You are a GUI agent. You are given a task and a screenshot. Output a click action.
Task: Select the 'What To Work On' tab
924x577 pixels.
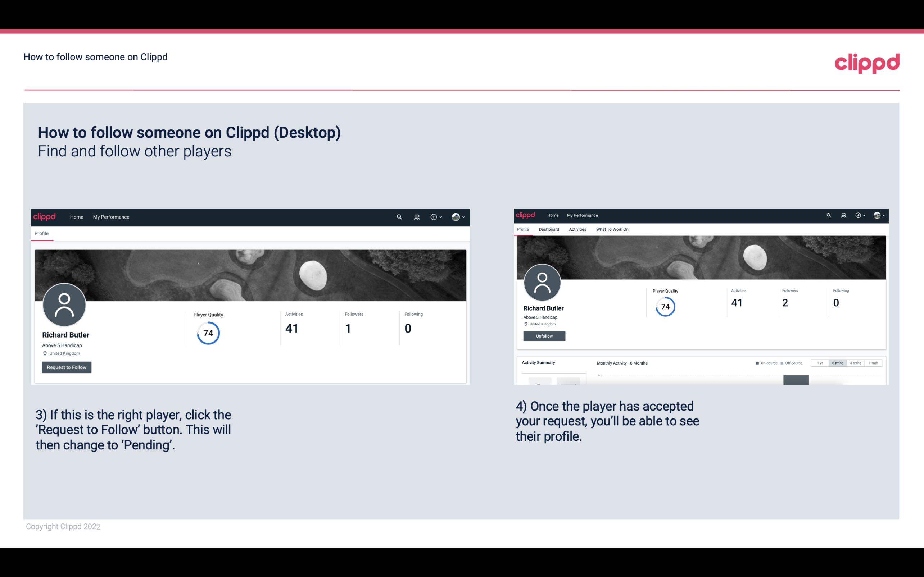(612, 229)
